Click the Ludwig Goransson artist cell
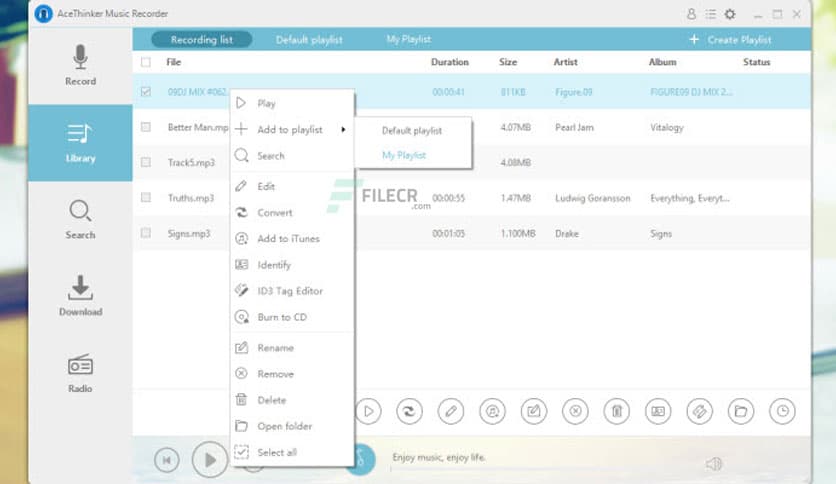This screenshot has width=836, height=484. 592,198
